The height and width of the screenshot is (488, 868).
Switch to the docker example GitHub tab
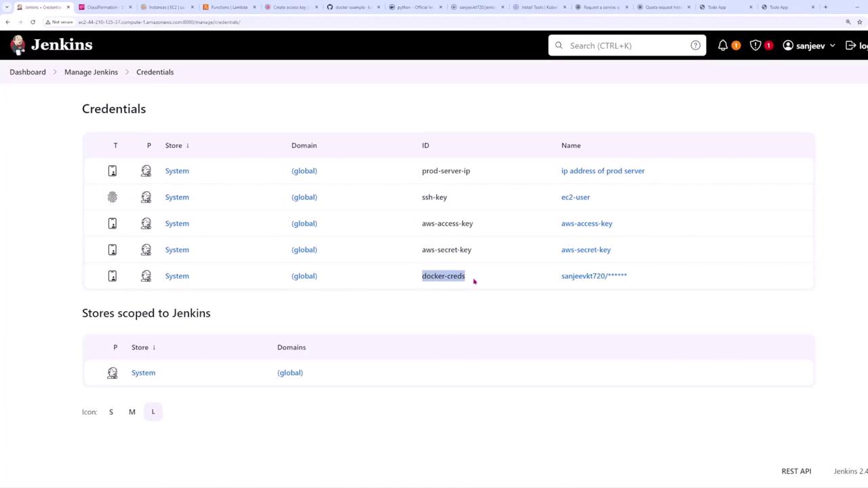point(353,7)
